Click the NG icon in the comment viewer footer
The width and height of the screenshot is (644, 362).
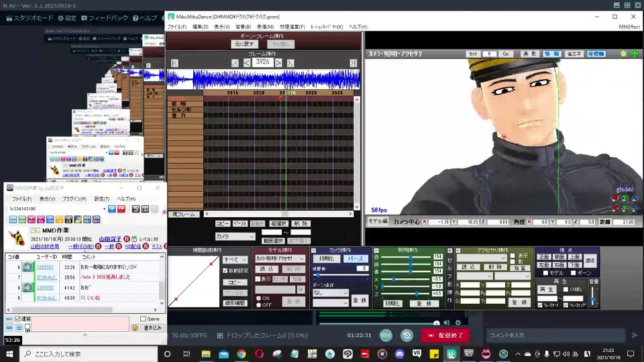tap(9, 319)
